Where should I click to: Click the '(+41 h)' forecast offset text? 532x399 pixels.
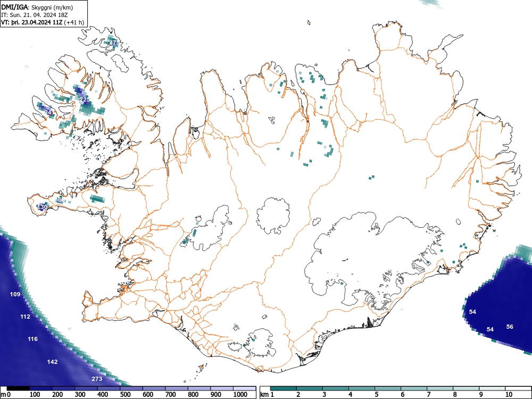tap(73, 23)
